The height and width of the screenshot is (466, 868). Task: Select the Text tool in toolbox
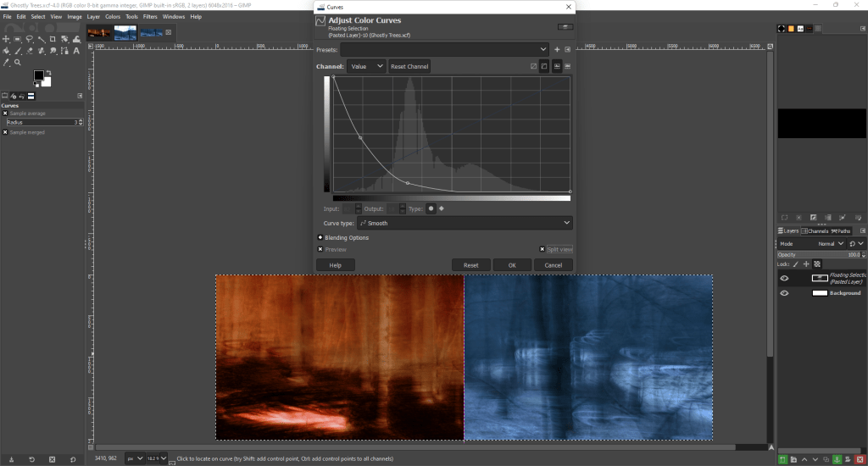pyautogui.click(x=76, y=50)
